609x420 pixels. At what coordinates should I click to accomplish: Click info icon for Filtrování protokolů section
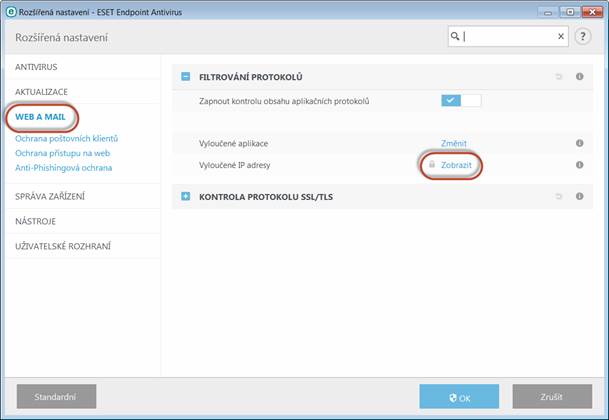coord(579,77)
